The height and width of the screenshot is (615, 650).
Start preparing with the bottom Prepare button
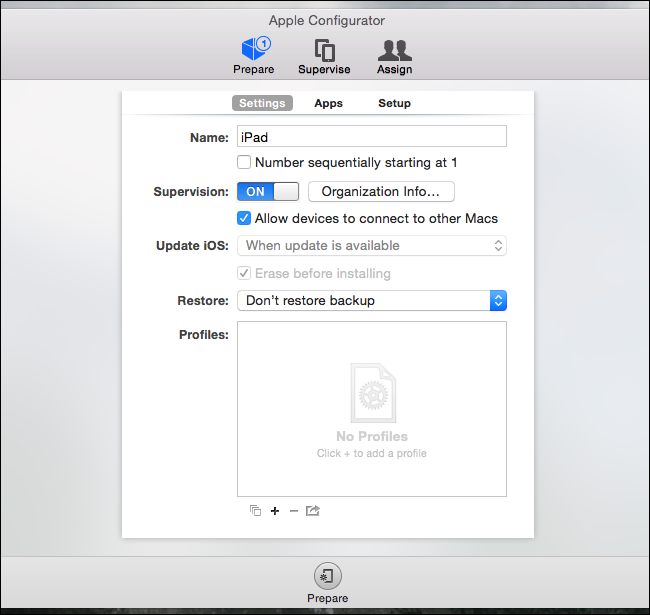(327, 583)
